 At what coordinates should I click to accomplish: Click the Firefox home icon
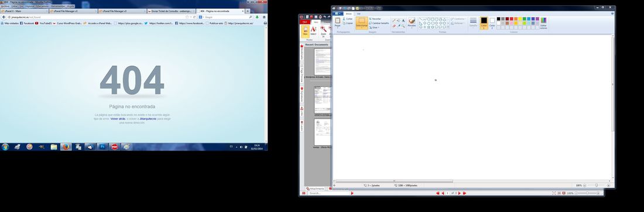[263, 17]
